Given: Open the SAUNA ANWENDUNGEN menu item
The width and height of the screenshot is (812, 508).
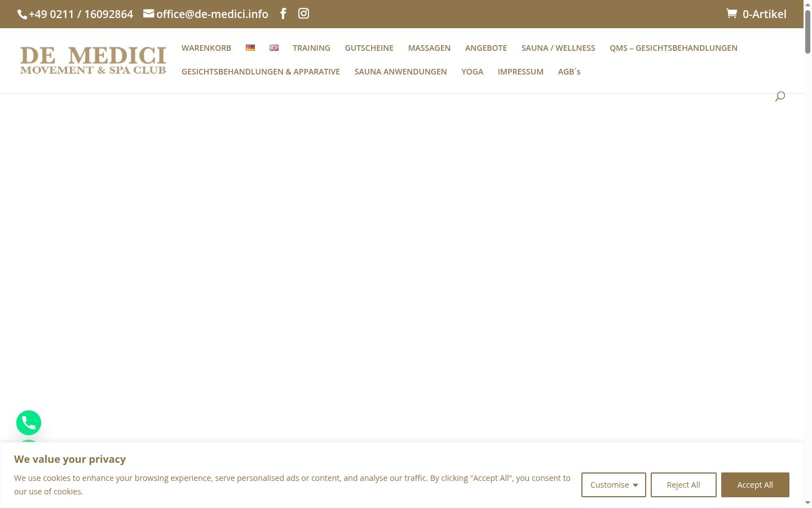Looking at the screenshot, I should tap(400, 72).
